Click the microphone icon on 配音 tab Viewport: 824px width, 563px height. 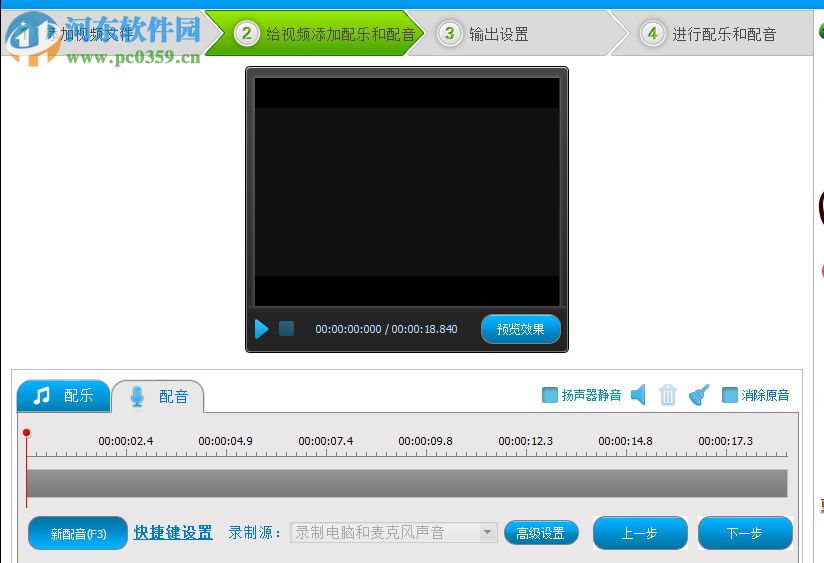137,396
